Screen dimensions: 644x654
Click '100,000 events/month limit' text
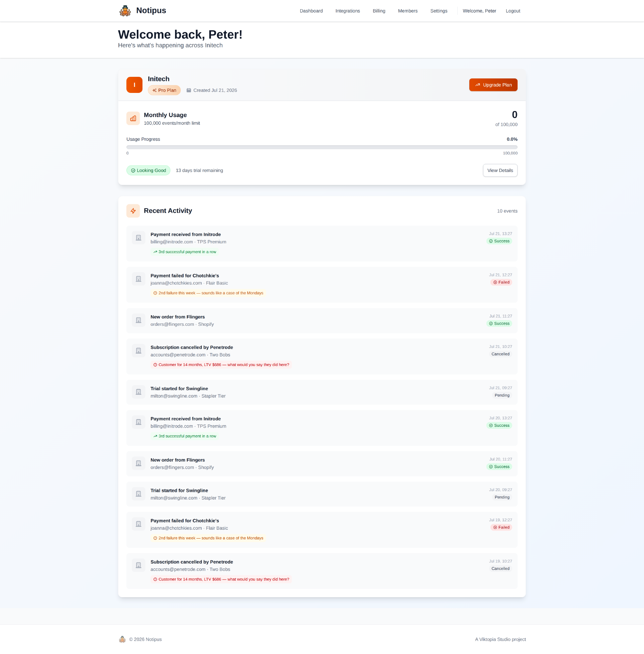coord(172,123)
